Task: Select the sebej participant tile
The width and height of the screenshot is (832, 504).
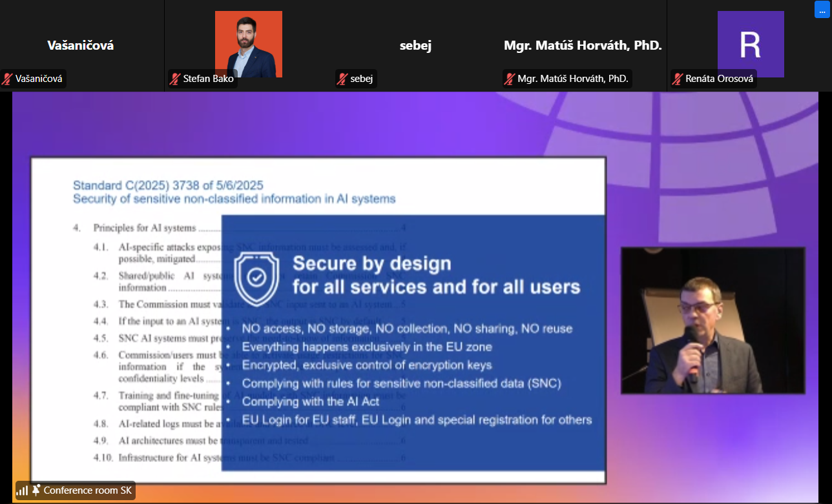Action: (415, 45)
